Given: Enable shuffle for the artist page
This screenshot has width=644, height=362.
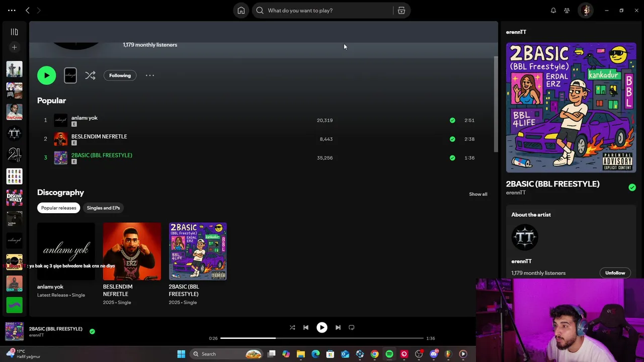Looking at the screenshot, I should [90, 75].
